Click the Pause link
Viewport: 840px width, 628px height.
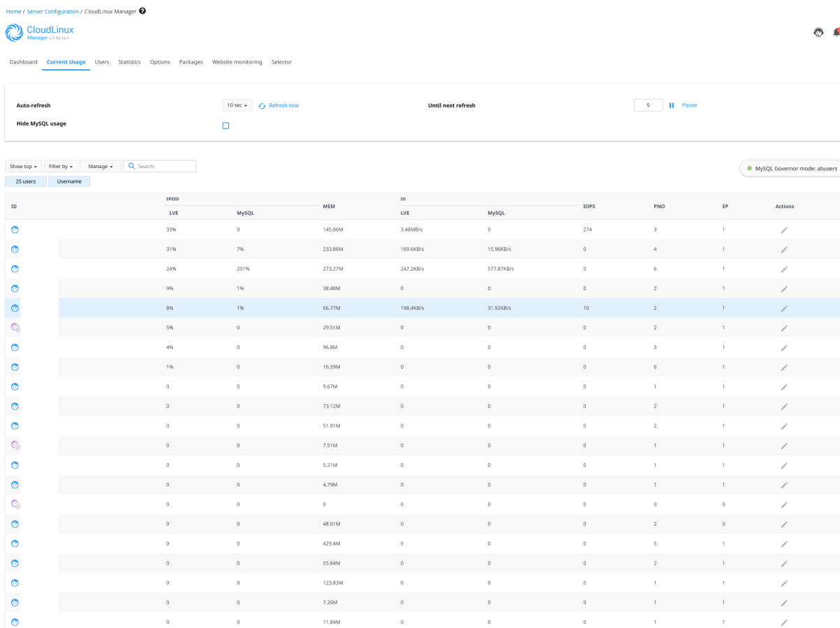click(689, 105)
